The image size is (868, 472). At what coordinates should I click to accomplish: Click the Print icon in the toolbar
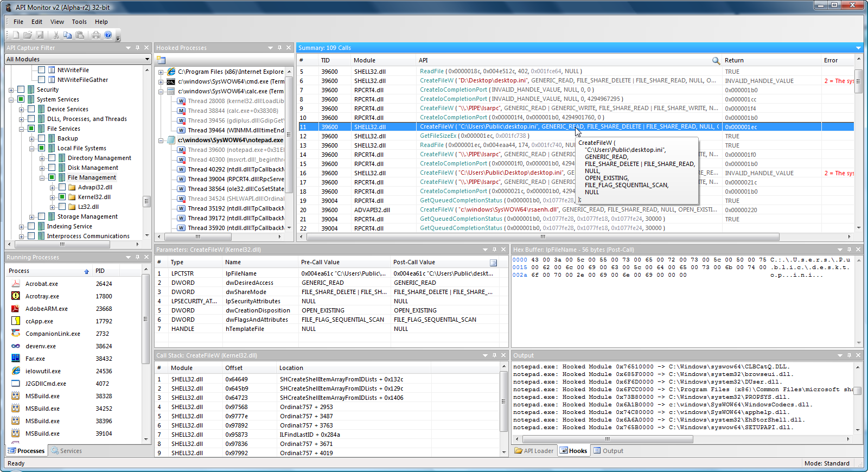96,35
